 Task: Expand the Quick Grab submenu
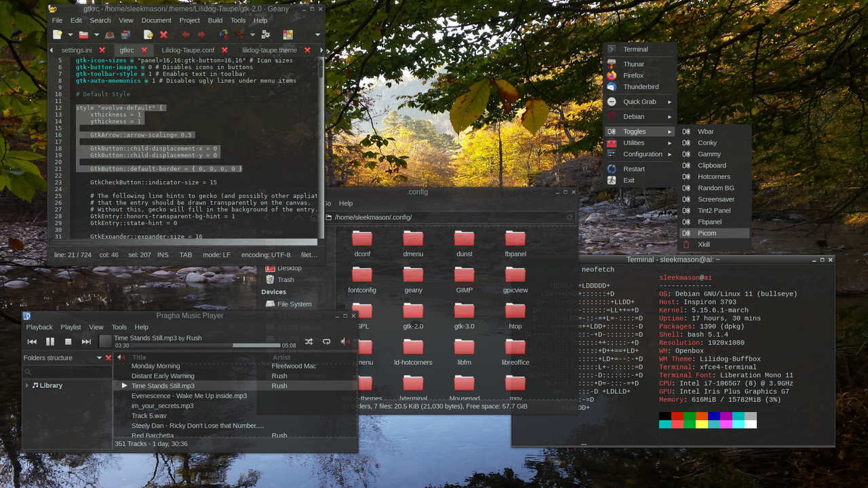[x=640, y=102]
